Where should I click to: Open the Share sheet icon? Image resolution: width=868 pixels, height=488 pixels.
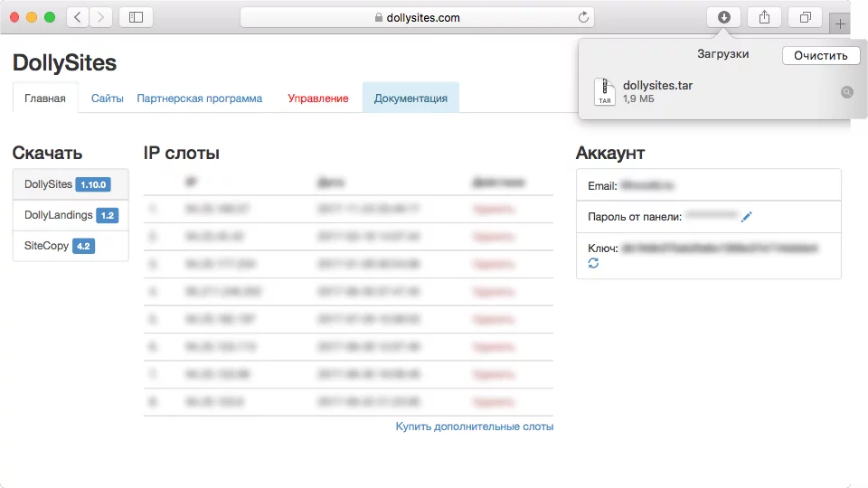pyautogui.click(x=764, y=17)
